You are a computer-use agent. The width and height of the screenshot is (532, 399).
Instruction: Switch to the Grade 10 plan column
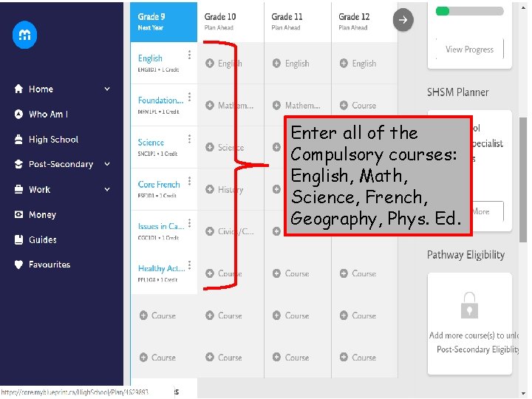pyautogui.click(x=231, y=21)
